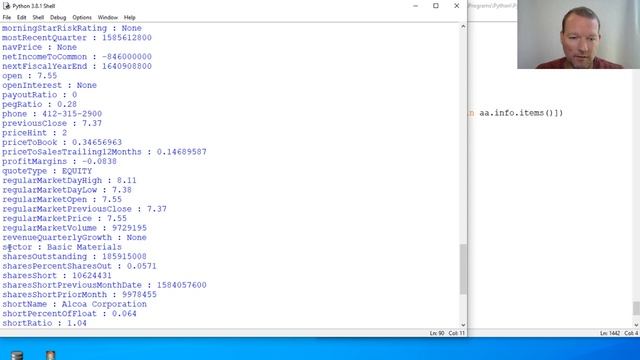Screen dimensions: 640x360
Task: Click the sharesOutstanding : 185915008 line
Action: click(74, 257)
